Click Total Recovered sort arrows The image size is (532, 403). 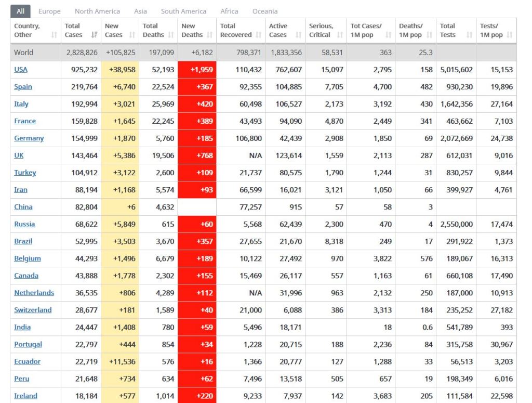pos(258,35)
